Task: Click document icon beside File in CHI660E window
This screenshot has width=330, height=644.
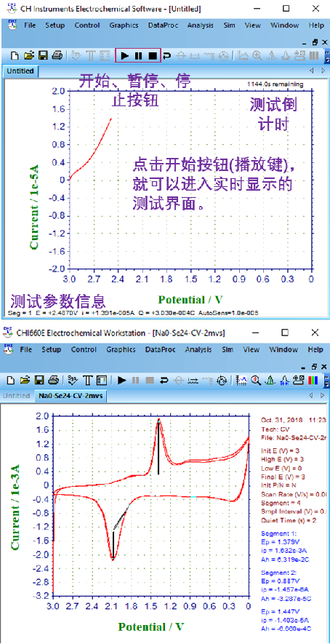Action: coord(9,349)
